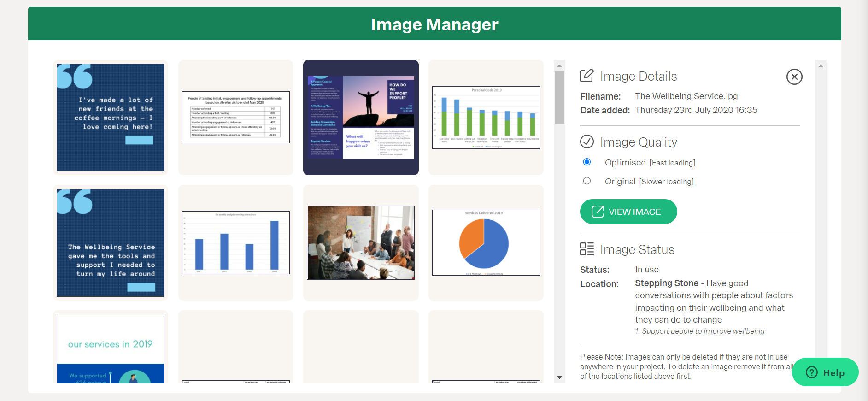
Task: Select the Services Delivered 2019 pie chart thumbnail
Action: point(486,243)
